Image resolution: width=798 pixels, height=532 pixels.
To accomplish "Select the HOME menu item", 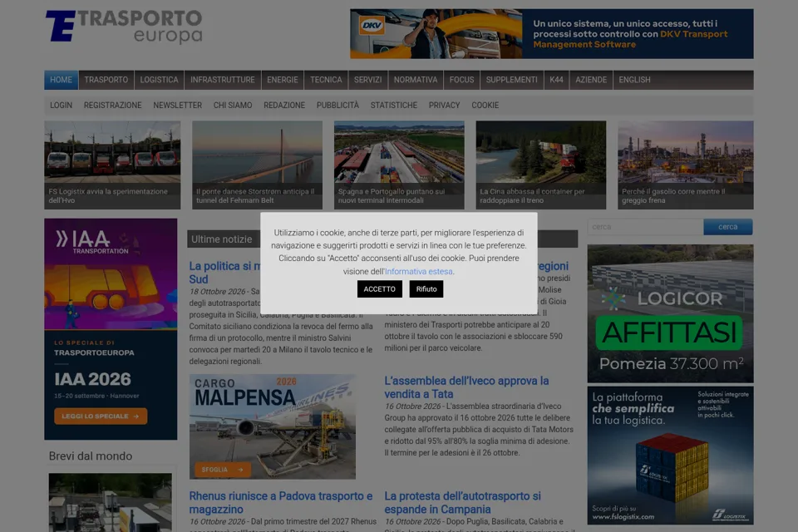I will 61,80.
